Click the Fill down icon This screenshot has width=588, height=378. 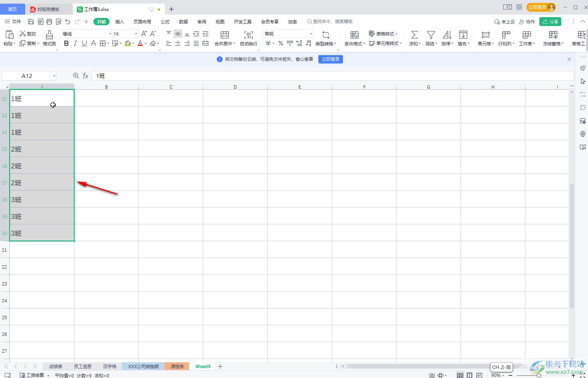[x=463, y=35]
